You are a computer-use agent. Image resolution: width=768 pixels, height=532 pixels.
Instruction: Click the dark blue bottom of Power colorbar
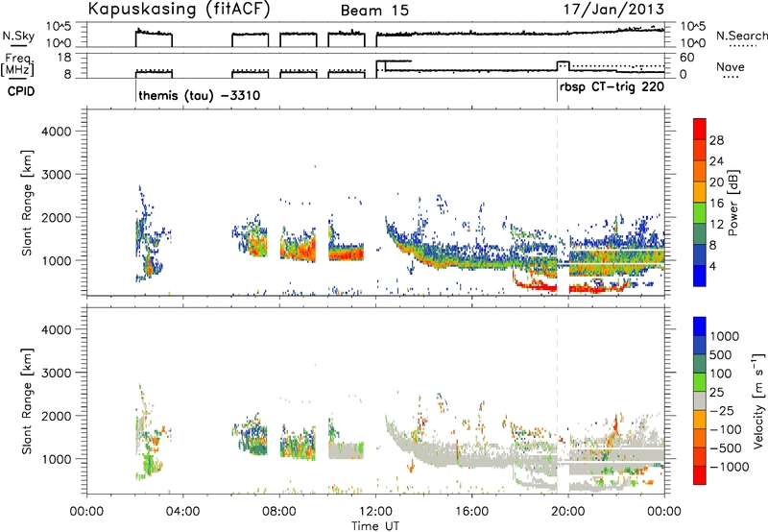[x=700, y=276]
